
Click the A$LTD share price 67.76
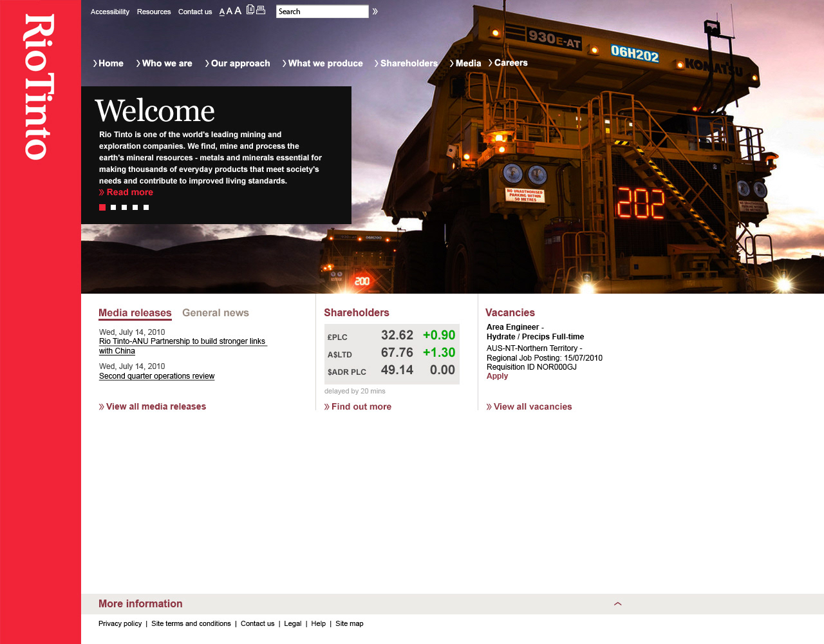click(x=397, y=352)
